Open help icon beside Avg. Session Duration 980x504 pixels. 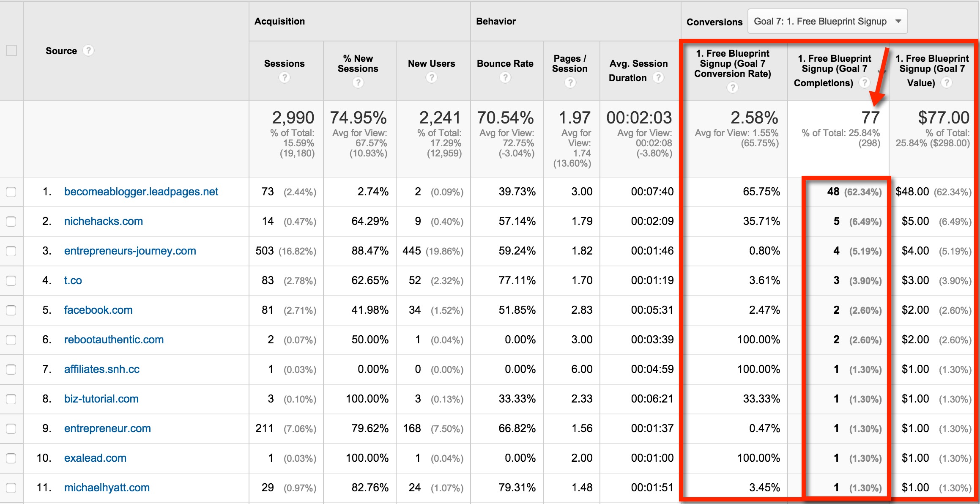point(658,78)
